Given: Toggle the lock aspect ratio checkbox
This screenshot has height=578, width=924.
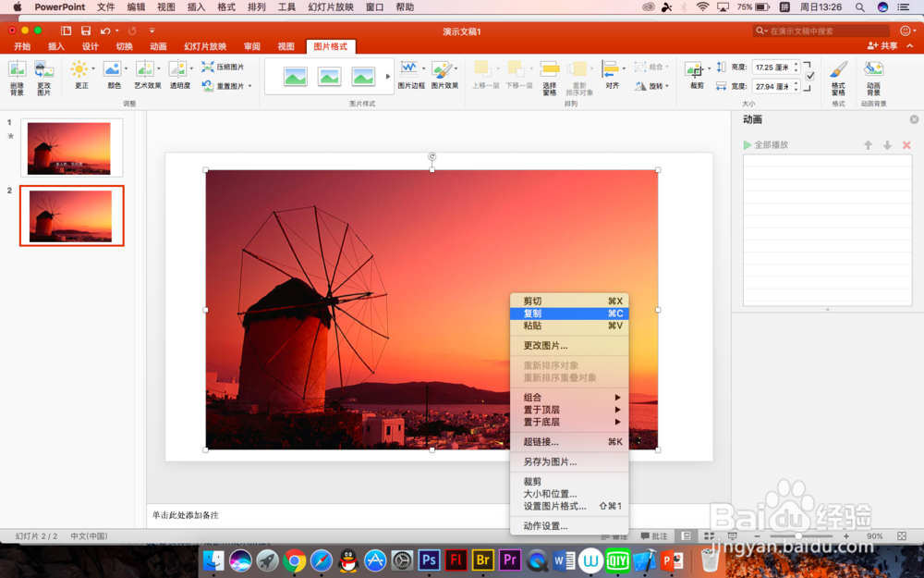Looking at the screenshot, I should [x=810, y=76].
